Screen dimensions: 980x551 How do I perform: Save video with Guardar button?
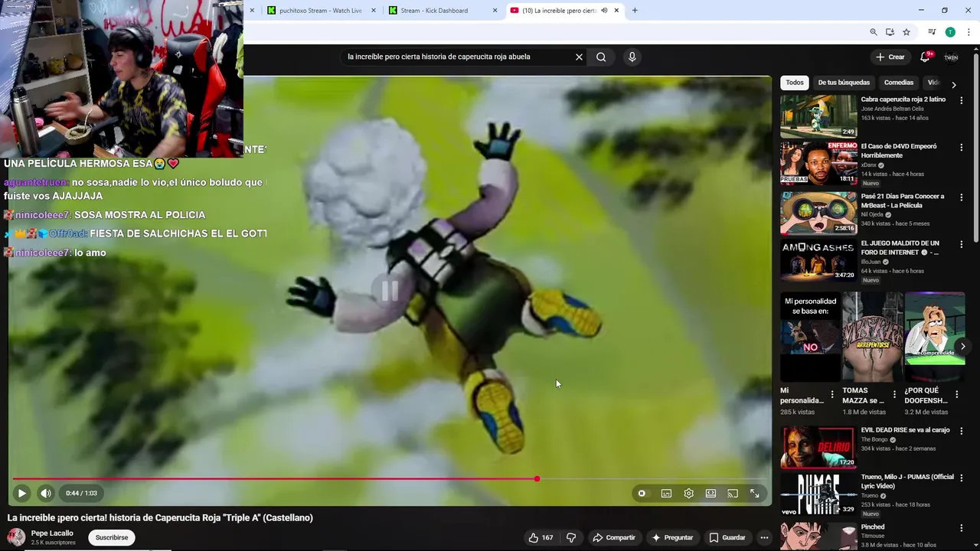(x=727, y=538)
